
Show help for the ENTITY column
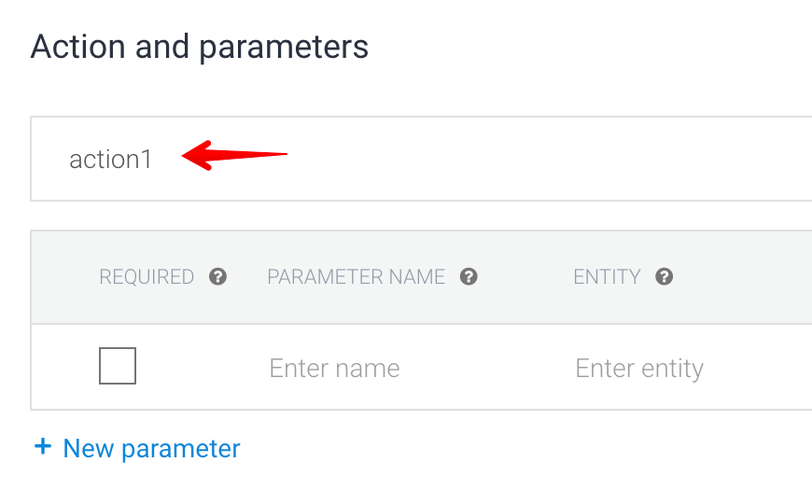(x=664, y=276)
